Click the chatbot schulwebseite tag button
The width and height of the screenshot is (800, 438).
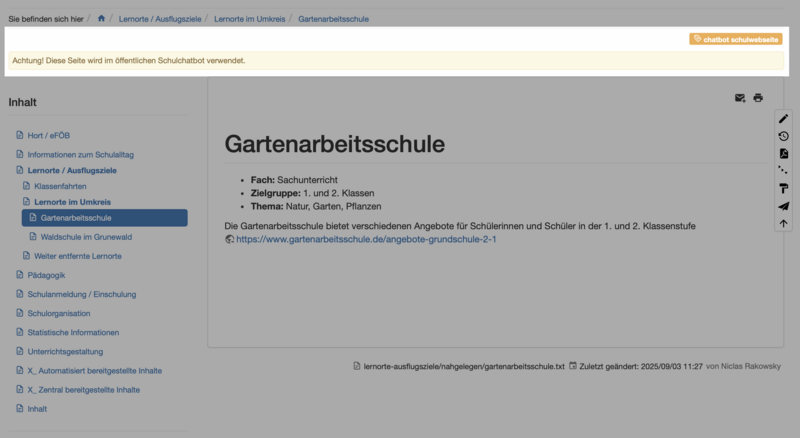click(736, 39)
